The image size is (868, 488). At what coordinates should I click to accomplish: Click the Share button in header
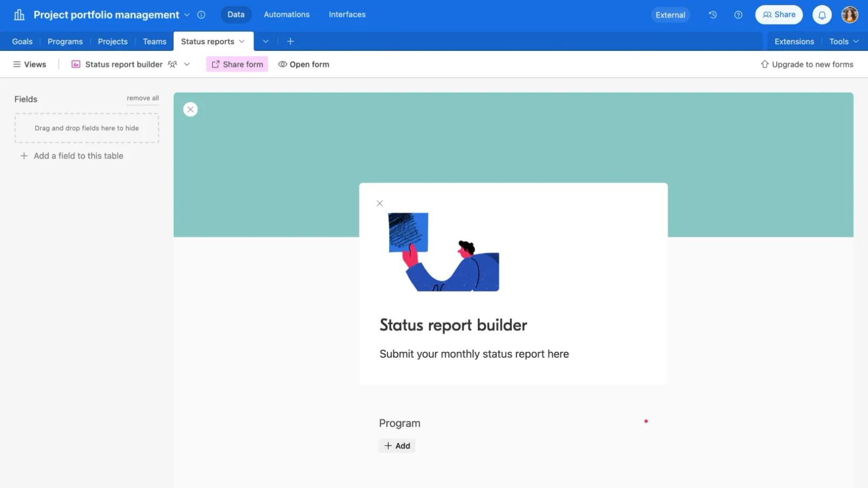click(x=779, y=15)
